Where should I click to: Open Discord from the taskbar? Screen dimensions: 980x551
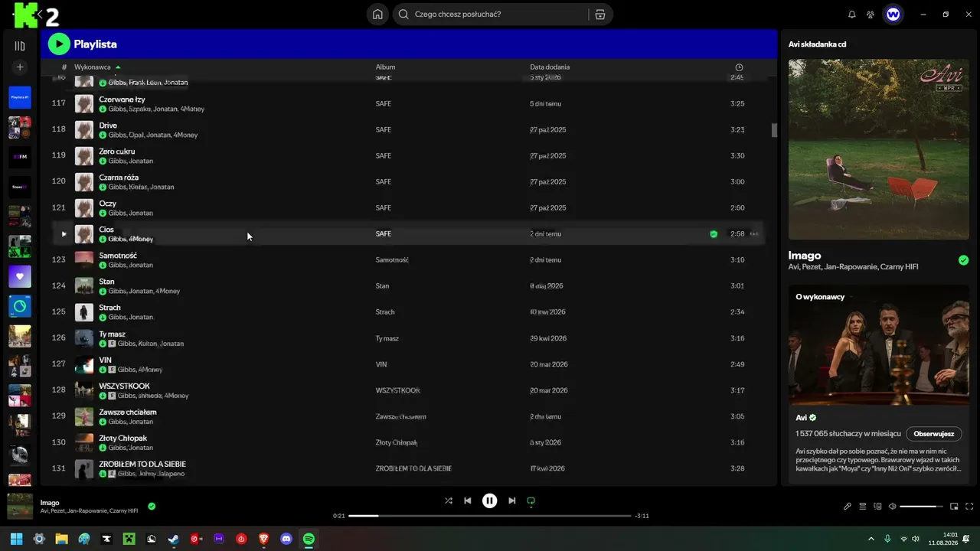coord(286,539)
